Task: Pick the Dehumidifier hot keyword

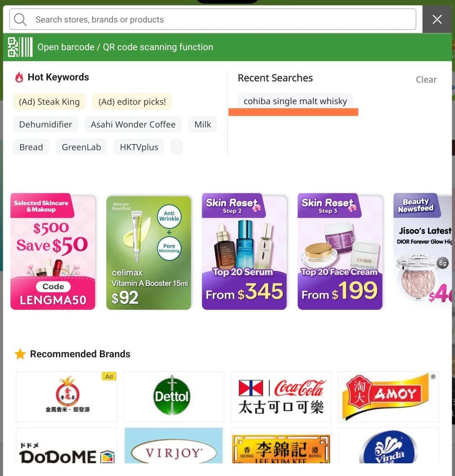Action: click(x=45, y=124)
